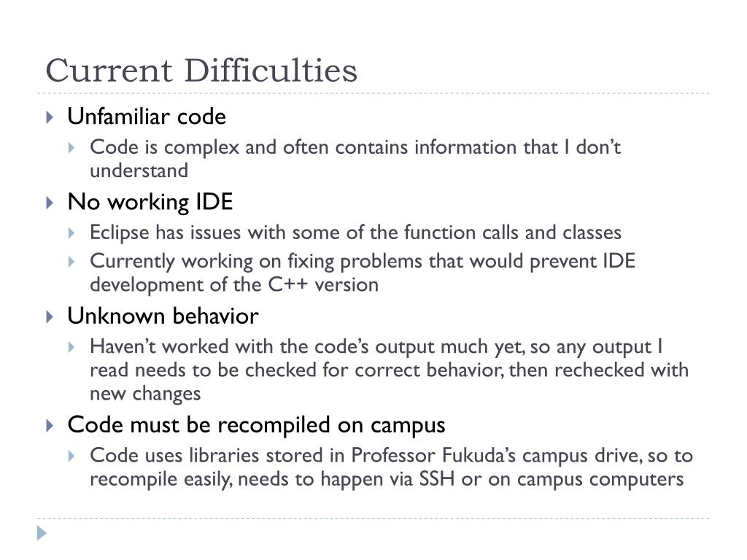Click the arrow bullet beside Unfamiliar code
The image size is (747, 560).
click(50, 117)
